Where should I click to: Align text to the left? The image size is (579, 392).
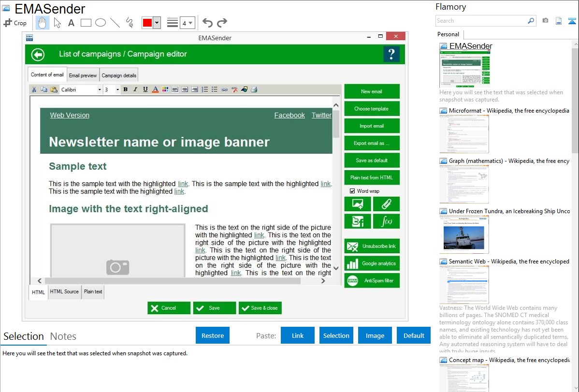(x=175, y=89)
